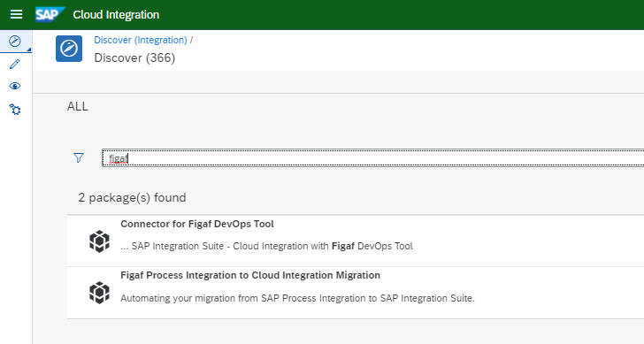Click the blue Discover compass page icon
Image resolution: width=644 pixels, height=344 pixels.
click(69, 49)
